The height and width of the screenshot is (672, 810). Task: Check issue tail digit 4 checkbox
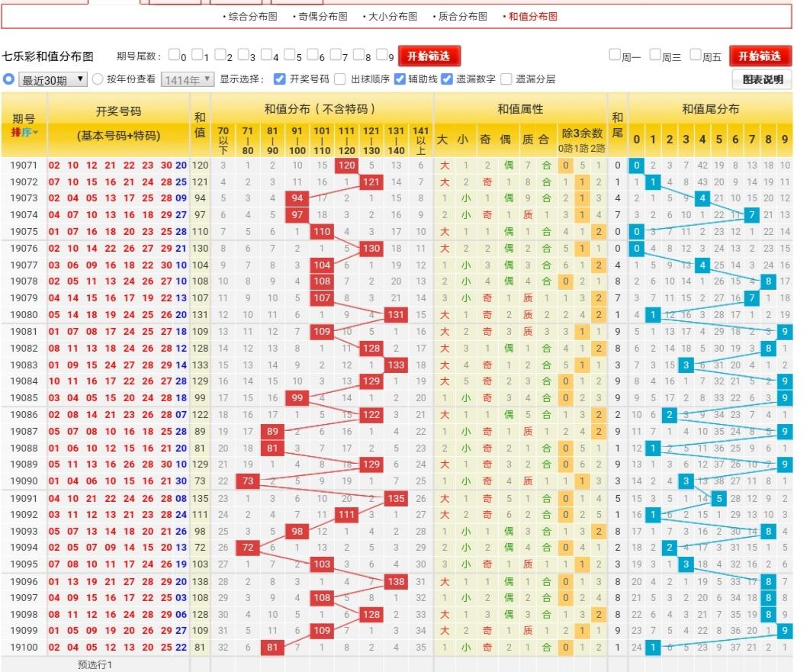(x=266, y=54)
